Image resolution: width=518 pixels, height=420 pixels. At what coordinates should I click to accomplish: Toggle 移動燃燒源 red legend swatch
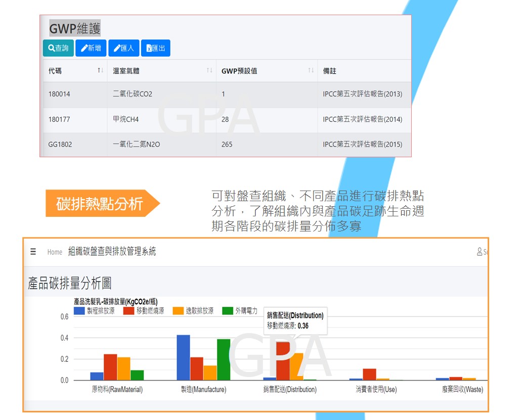click(128, 311)
